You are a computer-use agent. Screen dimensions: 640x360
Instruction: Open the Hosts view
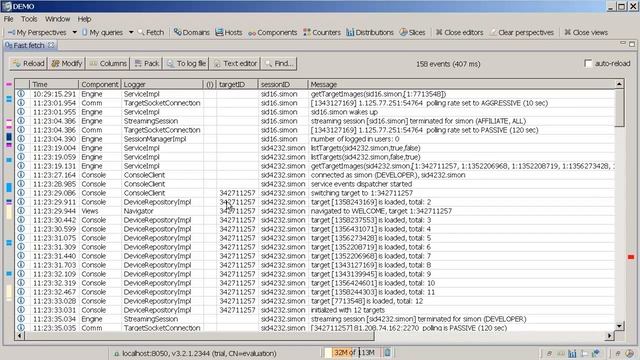pos(229,32)
